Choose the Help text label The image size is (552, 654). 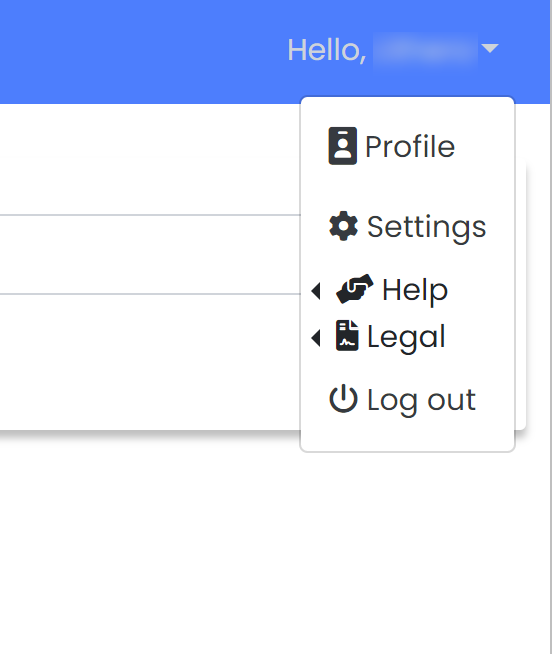pyautogui.click(x=415, y=291)
